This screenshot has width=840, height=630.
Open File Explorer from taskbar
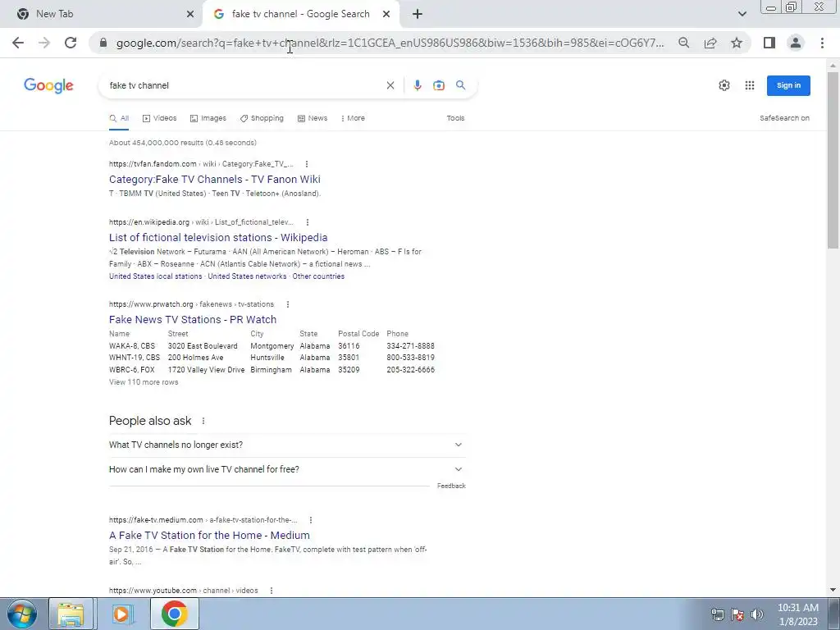[71, 614]
